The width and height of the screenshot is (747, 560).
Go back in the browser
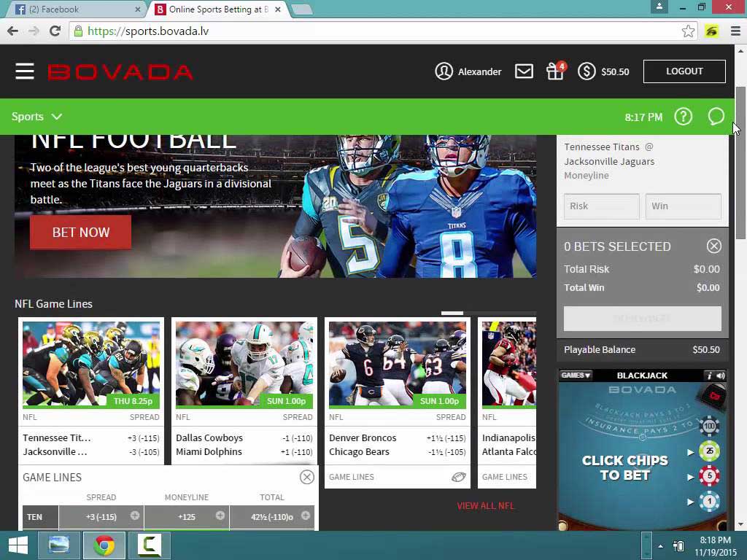click(x=13, y=31)
